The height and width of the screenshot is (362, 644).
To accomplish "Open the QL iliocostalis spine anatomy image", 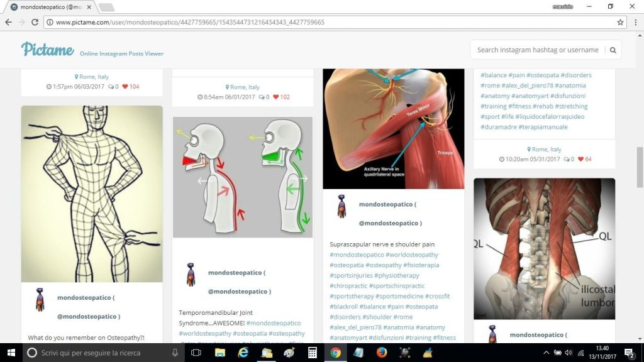I will pos(544,249).
